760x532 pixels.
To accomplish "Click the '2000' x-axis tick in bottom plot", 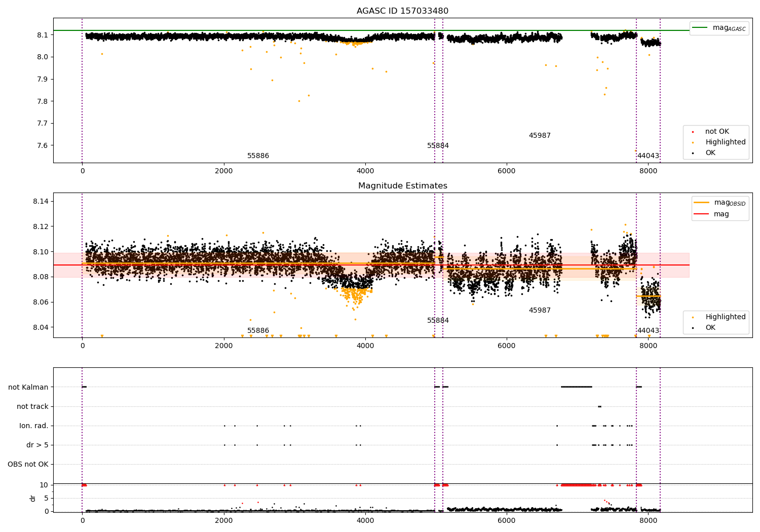I will pos(224,521).
